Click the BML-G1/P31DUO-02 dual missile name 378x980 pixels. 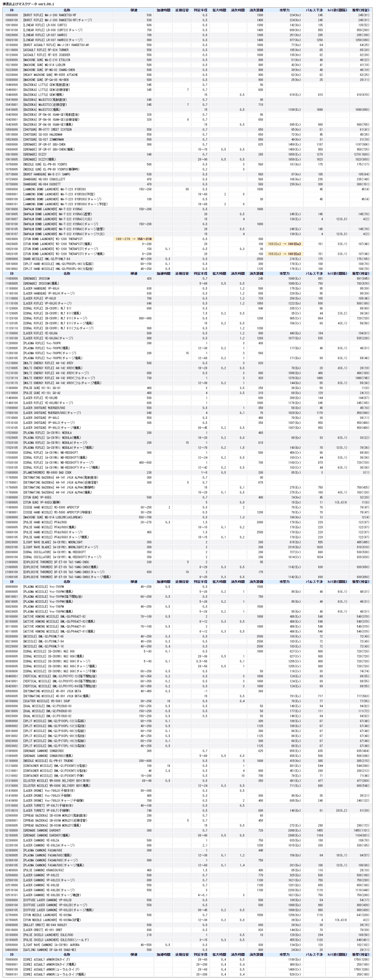(47, 716)
